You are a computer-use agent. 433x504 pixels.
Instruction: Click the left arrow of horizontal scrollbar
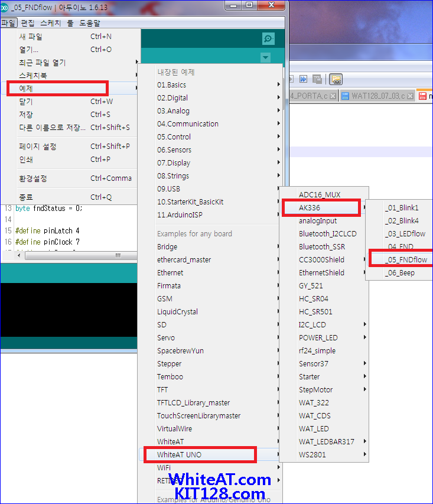coord(19,255)
